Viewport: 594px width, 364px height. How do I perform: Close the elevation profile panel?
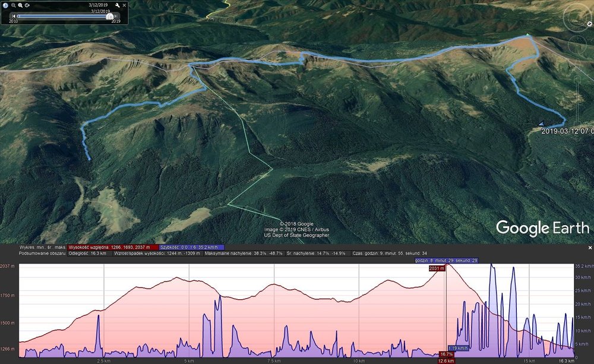point(590,248)
